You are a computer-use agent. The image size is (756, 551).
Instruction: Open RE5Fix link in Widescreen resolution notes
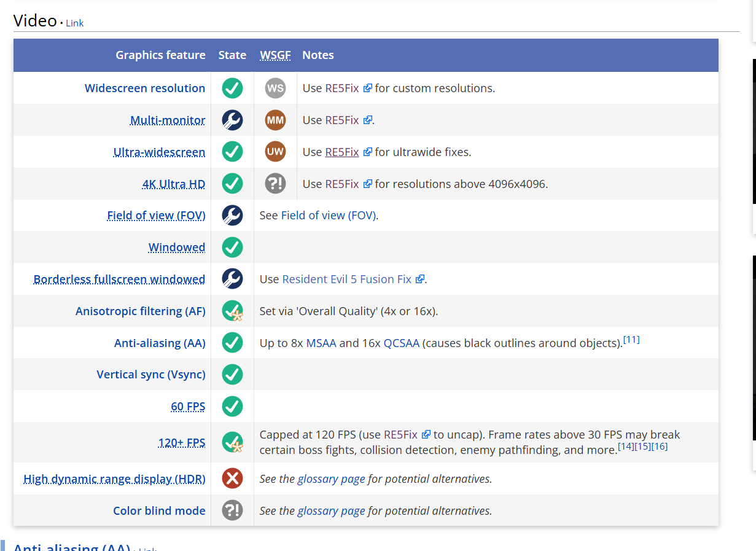[342, 88]
